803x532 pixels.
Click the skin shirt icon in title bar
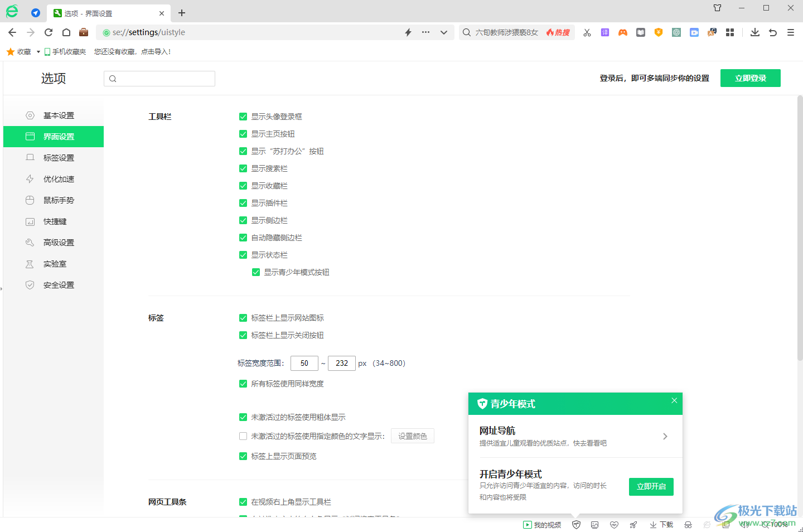(x=718, y=8)
